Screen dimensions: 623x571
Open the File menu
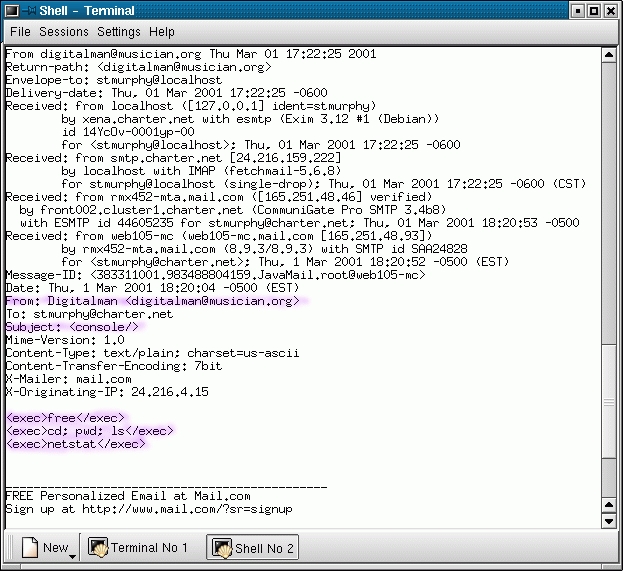[x=20, y=32]
